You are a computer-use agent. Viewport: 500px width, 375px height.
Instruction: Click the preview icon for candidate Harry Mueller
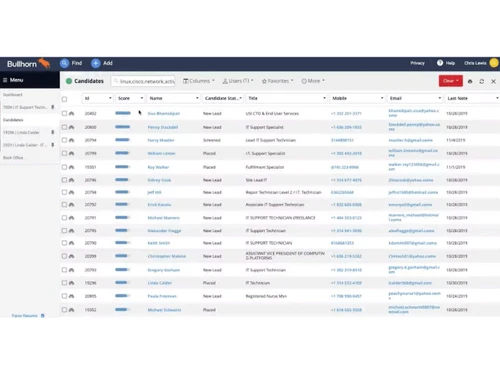click(x=71, y=140)
